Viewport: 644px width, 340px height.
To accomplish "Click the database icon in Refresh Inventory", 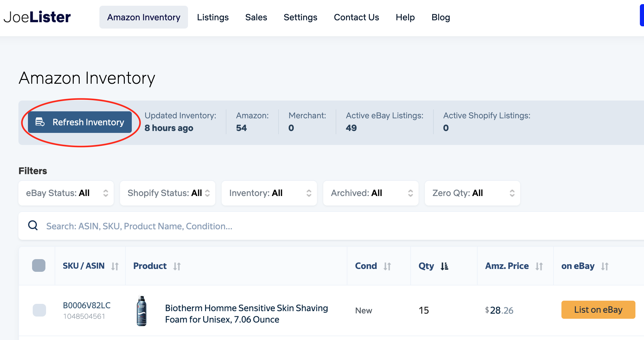I will 40,122.
